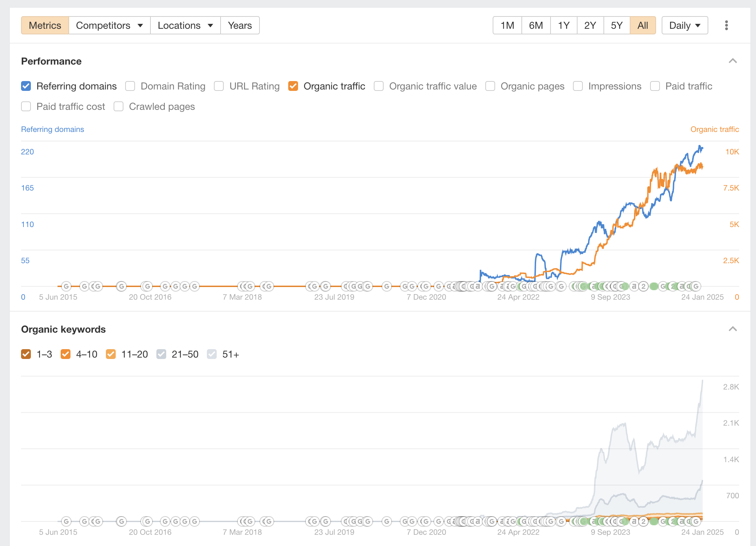Open the three-dot more options menu

[726, 25]
